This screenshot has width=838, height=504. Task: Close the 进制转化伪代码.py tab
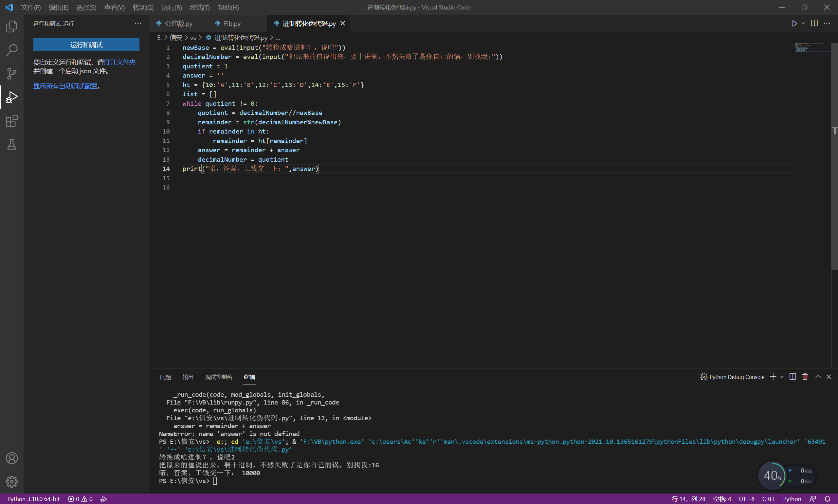pyautogui.click(x=343, y=24)
